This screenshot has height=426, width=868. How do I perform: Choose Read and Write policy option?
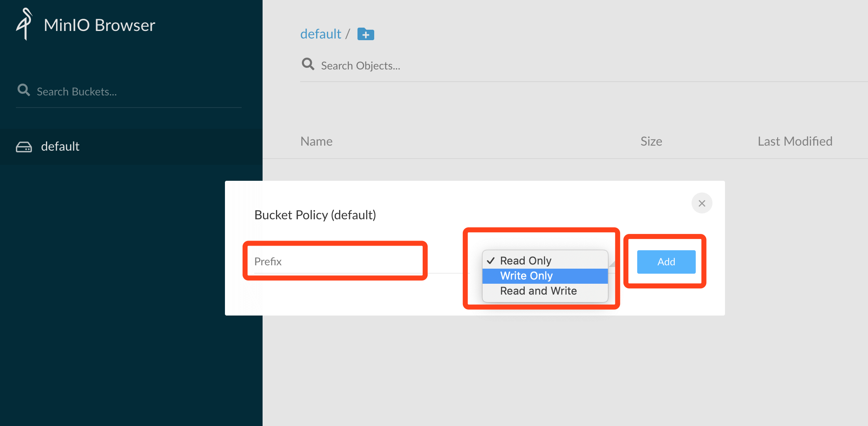[x=545, y=291]
